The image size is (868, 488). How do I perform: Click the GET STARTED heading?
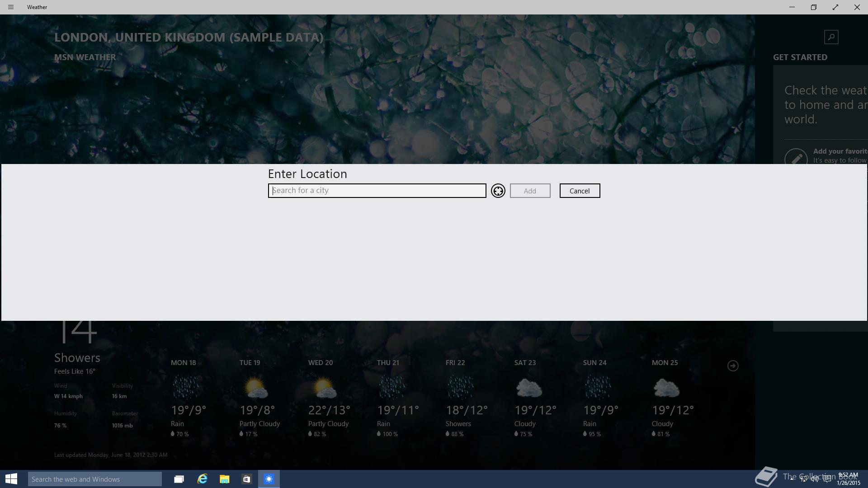pyautogui.click(x=800, y=57)
